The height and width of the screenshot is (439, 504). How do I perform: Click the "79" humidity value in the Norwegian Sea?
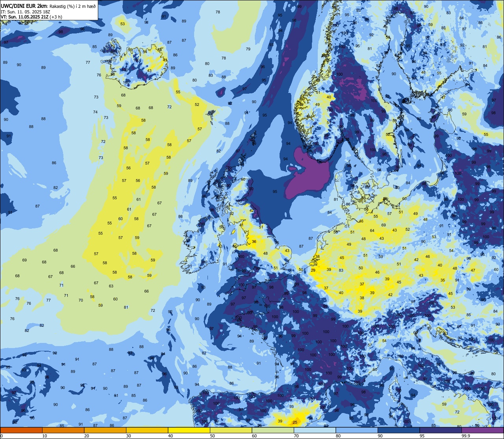(248, 49)
